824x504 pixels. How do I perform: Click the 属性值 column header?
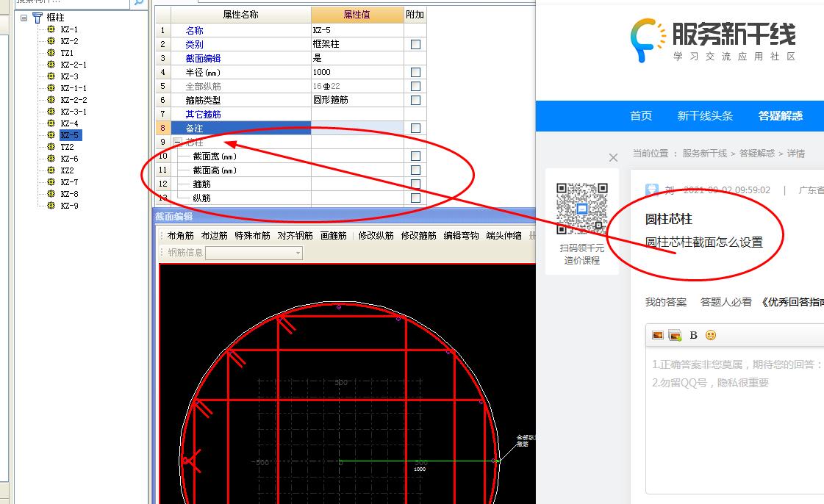point(357,15)
